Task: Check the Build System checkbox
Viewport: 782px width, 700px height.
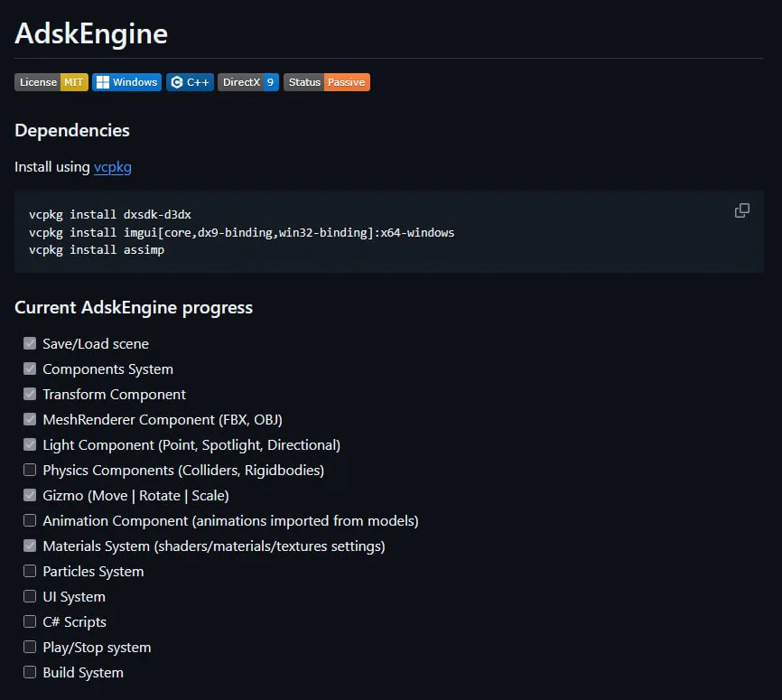Action: pos(30,672)
